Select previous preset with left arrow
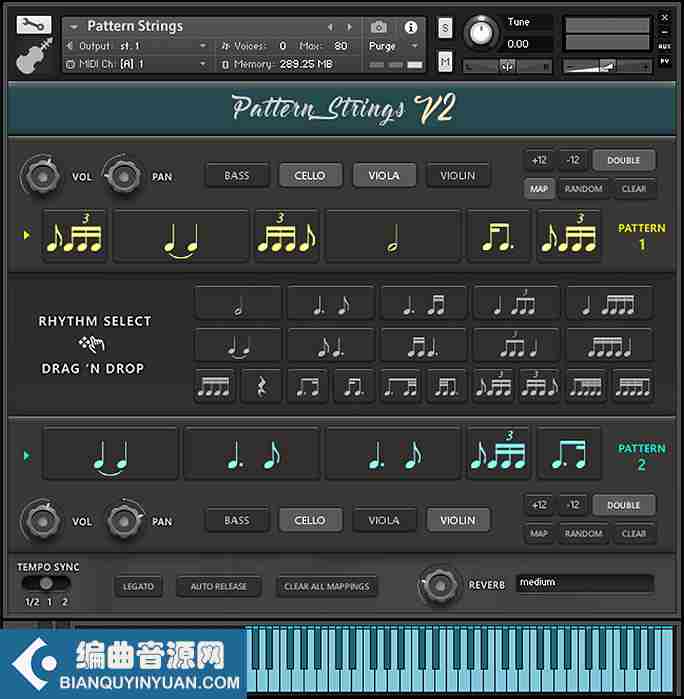 [x=330, y=27]
